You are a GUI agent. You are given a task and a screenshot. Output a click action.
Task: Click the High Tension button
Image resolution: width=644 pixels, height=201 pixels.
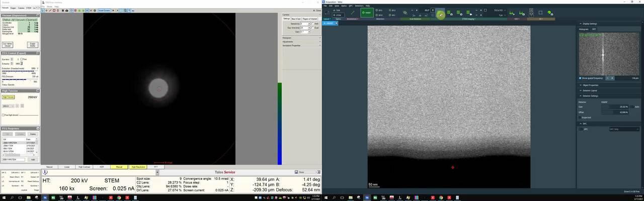(8, 97)
